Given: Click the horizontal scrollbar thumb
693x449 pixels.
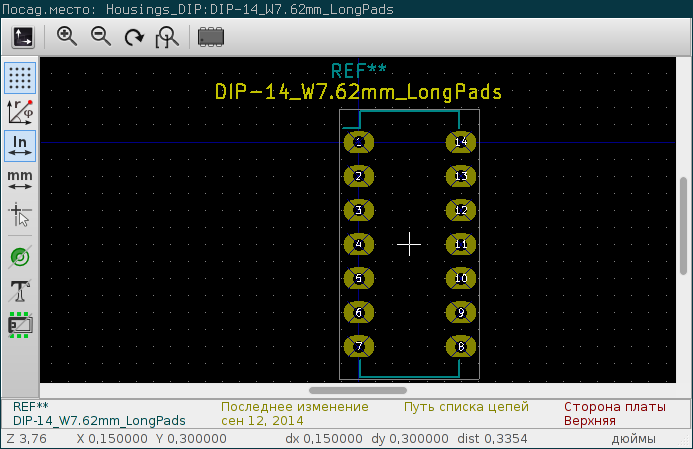Looking at the screenshot, I should [358, 390].
